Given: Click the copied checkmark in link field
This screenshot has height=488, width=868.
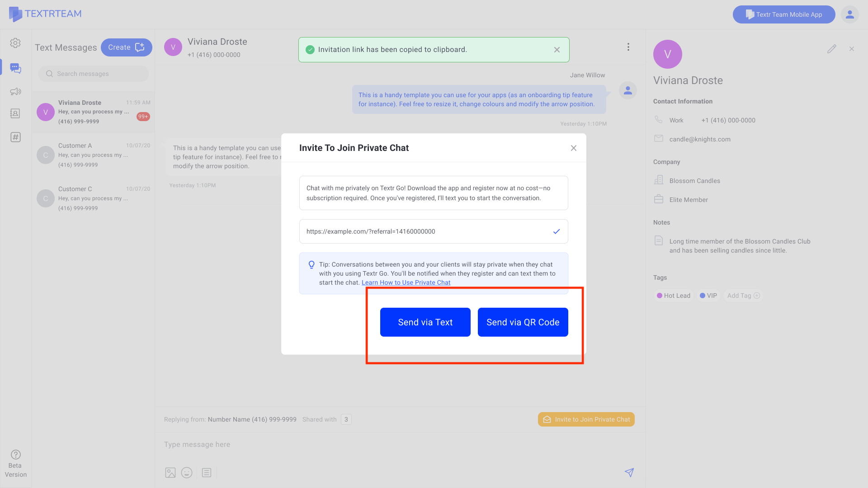Looking at the screenshot, I should [557, 231].
